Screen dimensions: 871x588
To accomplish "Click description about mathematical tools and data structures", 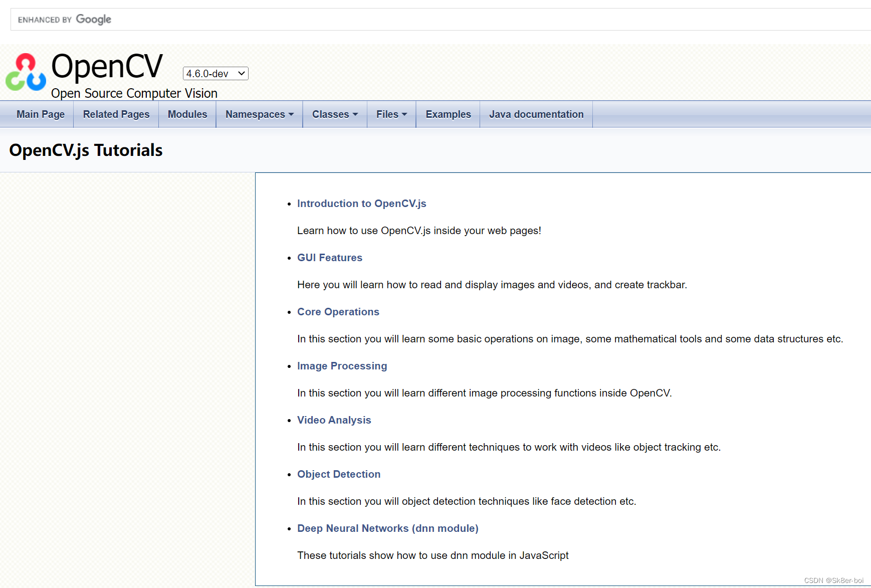I will click(x=570, y=339).
